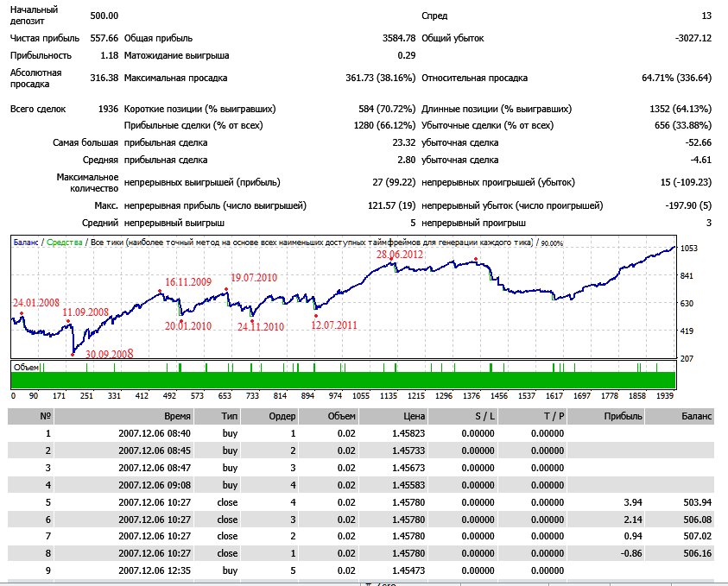Select row 4 time 2007.12.06 09:08
The image size is (728, 586).
(x=155, y=485)
